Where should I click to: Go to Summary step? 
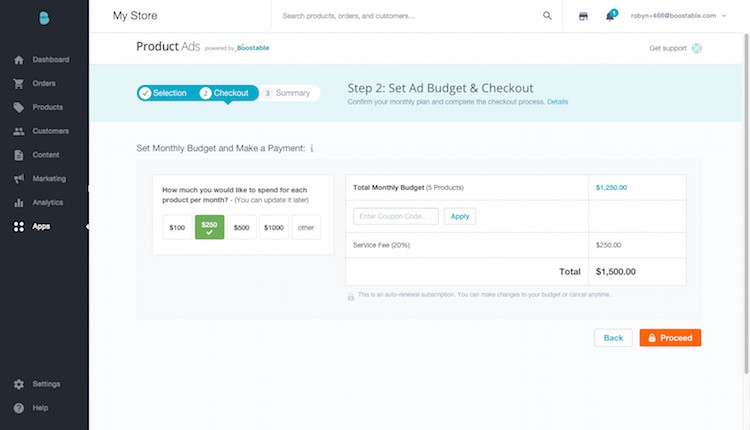[287, 93]
